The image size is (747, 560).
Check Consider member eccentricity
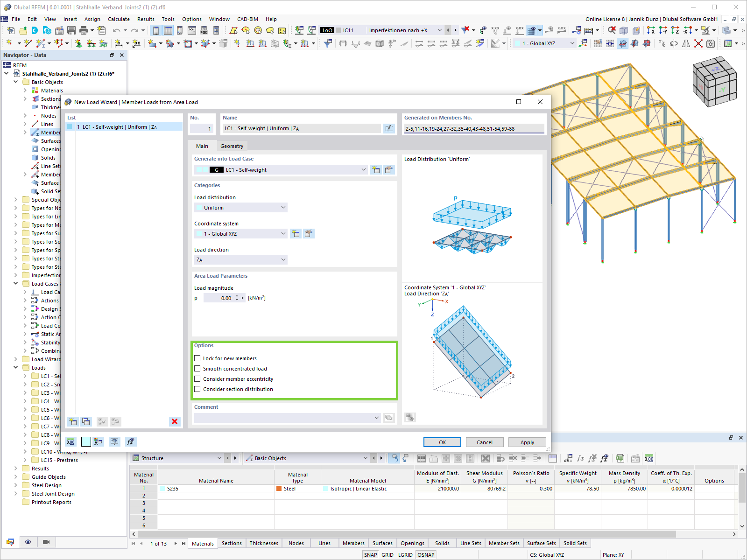[197, 379]
